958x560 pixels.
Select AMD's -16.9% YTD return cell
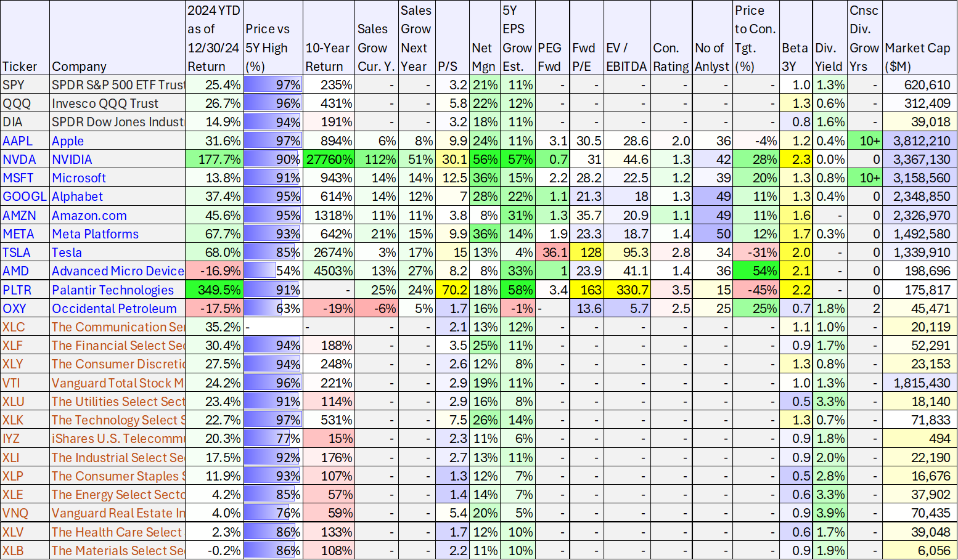215,271
